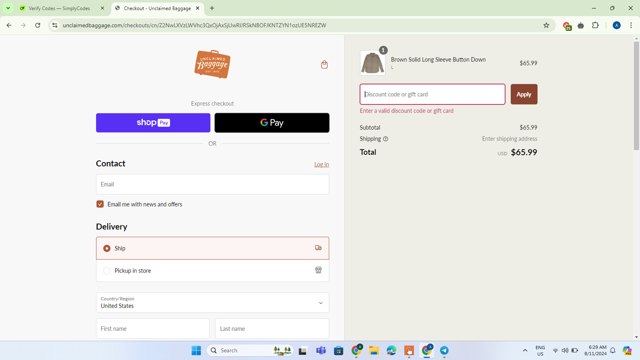Click the brown shirt product thumbnail
The height and width of the screenshot is (360, 640).
372,63
